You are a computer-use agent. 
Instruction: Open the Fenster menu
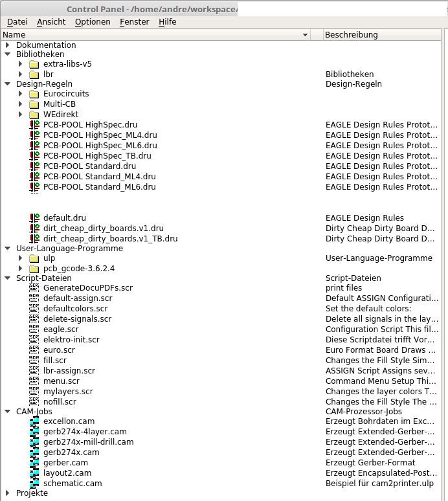(x=134, y=22)
